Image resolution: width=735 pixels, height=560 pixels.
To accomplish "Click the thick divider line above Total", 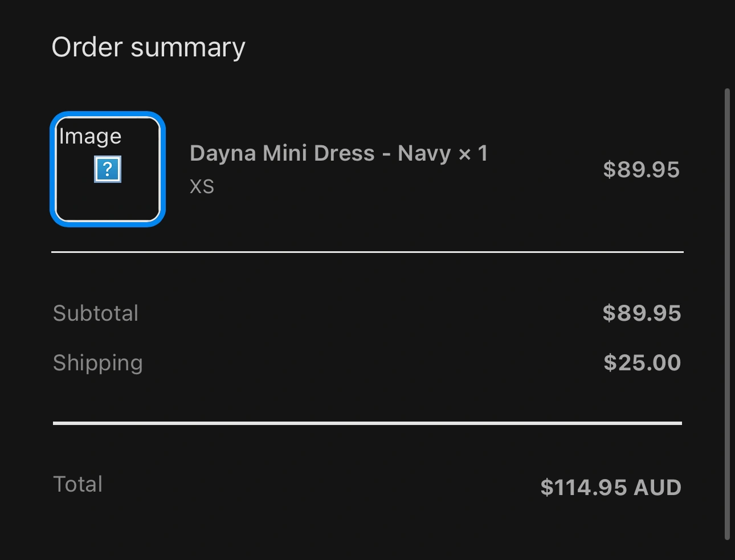I will pyautogui.click(x=367, y=423).
